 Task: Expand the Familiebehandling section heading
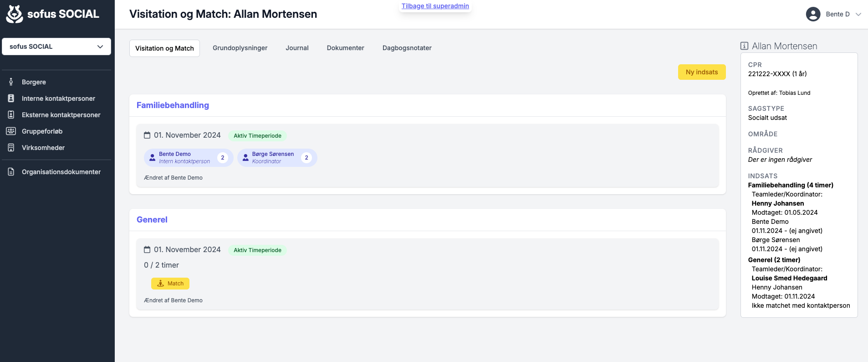pyautogui.click(x=173, y=105)
